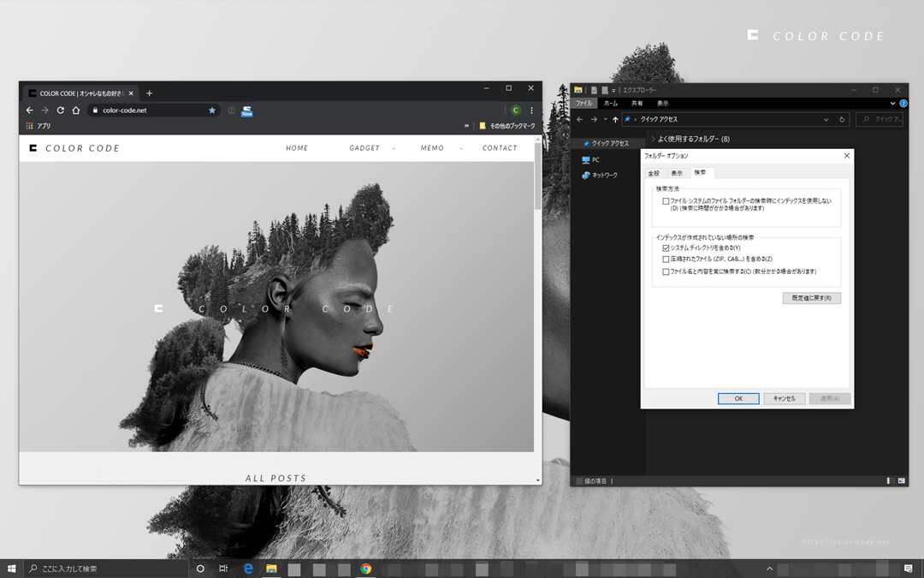
Task: Open the アプリ apps shortcut in bookmarks bar
Action: [38, 126]
